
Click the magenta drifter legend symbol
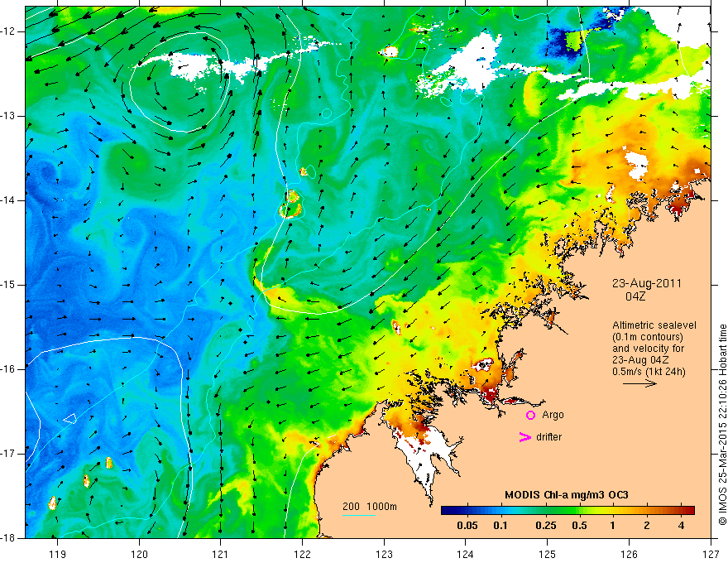click(x=524, y=437)
